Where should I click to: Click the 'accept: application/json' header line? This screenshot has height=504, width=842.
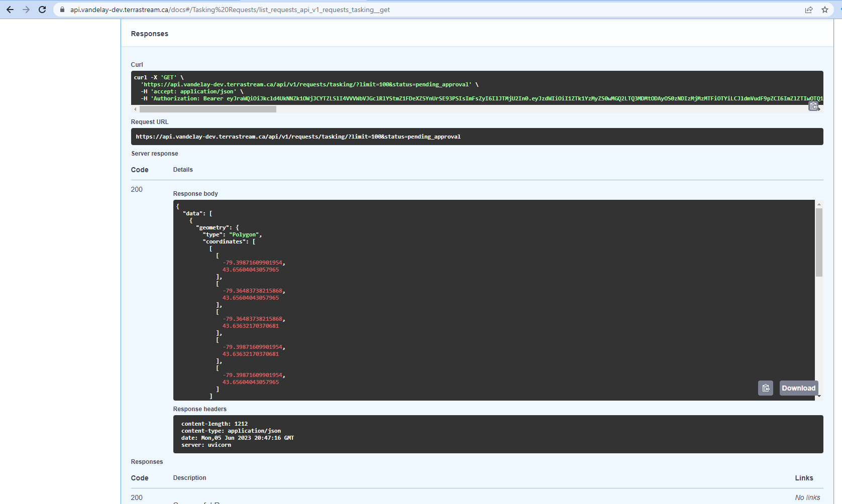192,91
